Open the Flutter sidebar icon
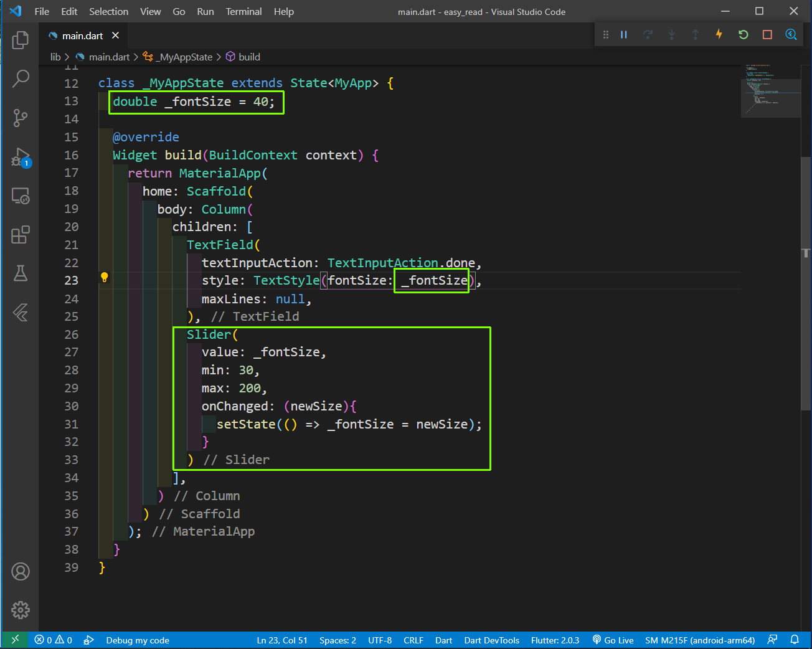Screen dimensions: 812x649 21,312
